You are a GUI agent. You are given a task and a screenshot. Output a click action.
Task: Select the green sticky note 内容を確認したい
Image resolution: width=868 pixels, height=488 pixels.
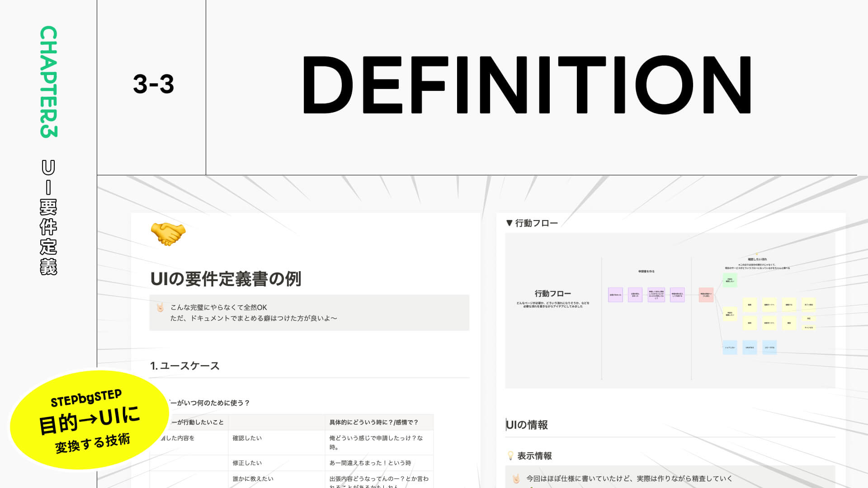click(730, 281)
